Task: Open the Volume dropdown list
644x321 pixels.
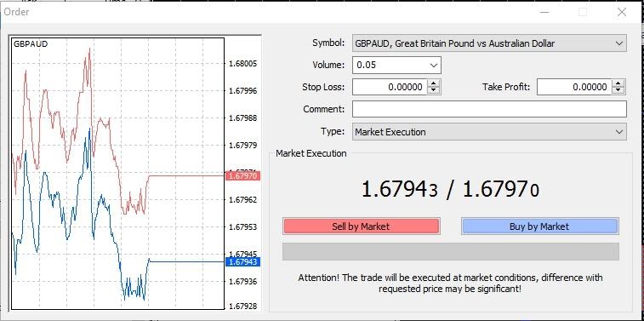Action: click(434, 65)
